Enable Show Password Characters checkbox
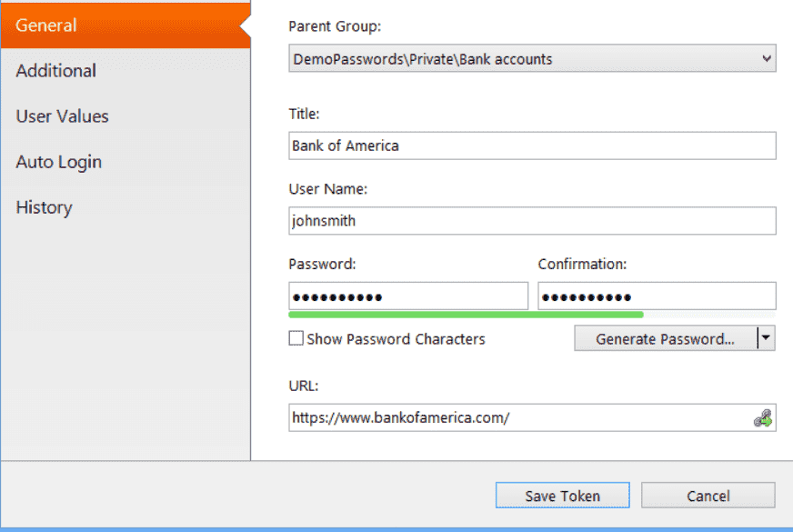Image resolution: width=793 pixels, height=532 pixels. click(296, 338)
